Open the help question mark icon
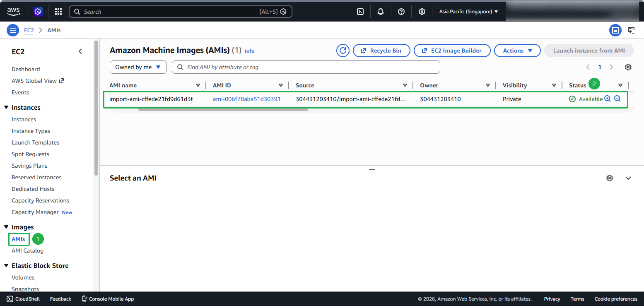 [x=401, y=12]
